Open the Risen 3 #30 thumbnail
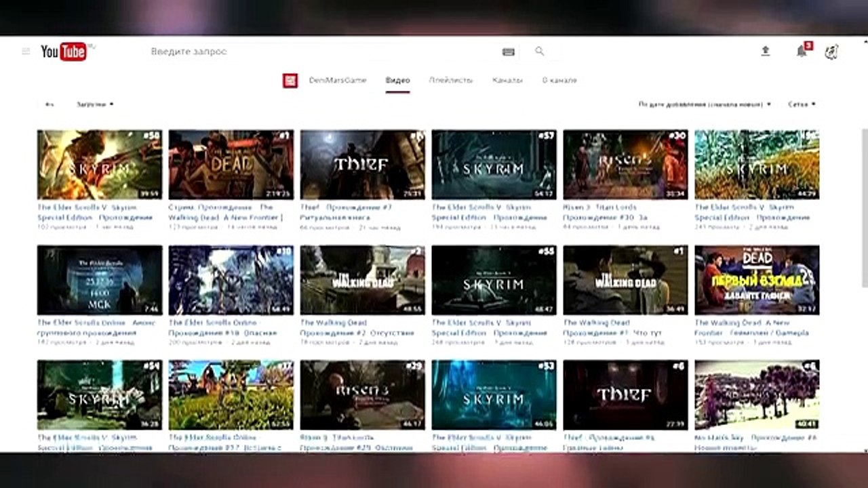868x488 pixels. (x=626, y=165)
